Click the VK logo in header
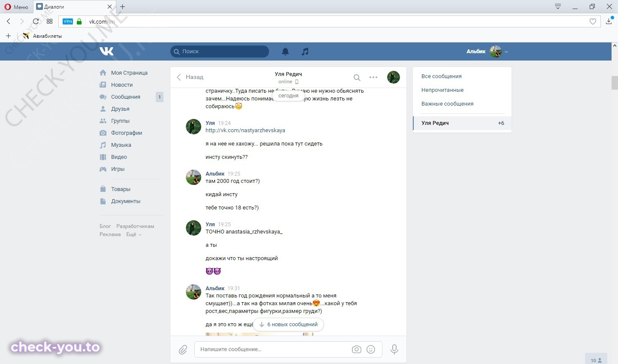Screen dimensions: 618x364 click(106, 52)
